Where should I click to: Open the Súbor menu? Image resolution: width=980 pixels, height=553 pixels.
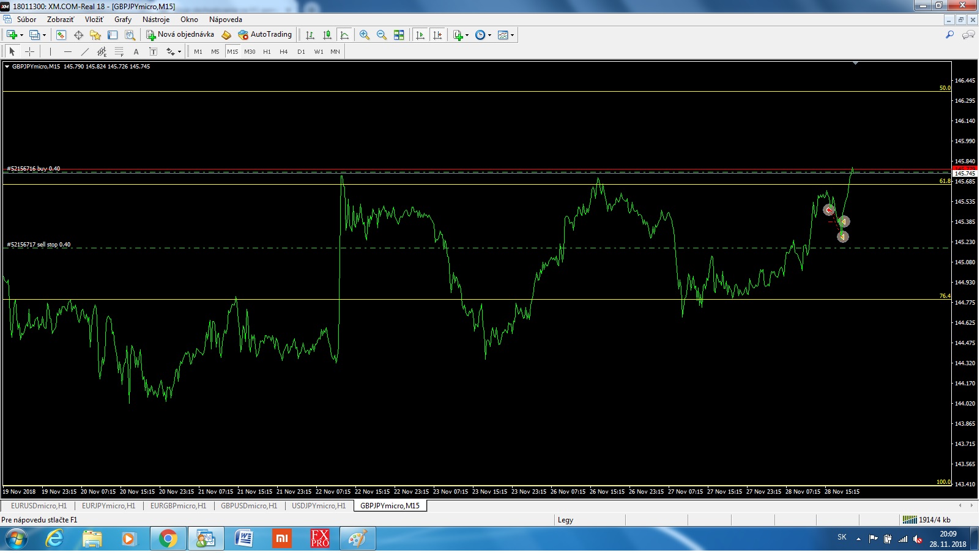pyautogui.click(x=27, y=20)
